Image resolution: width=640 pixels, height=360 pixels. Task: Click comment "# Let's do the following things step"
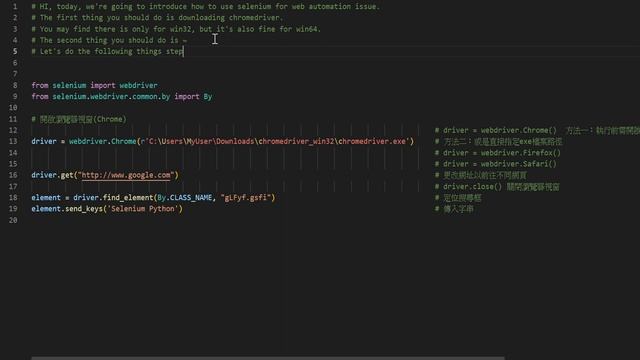click(x=107, y=51)
